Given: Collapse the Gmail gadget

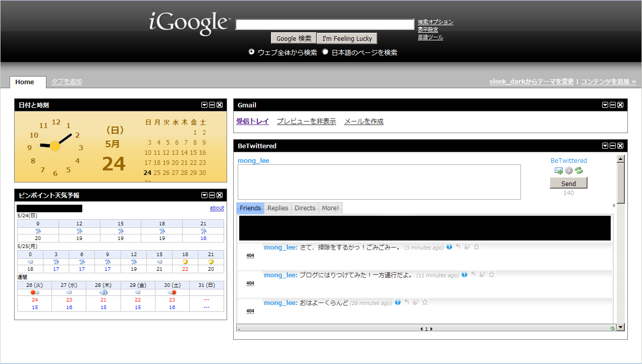Looking at the screenshot, I should pyautogui.click(x=613, y=105).
